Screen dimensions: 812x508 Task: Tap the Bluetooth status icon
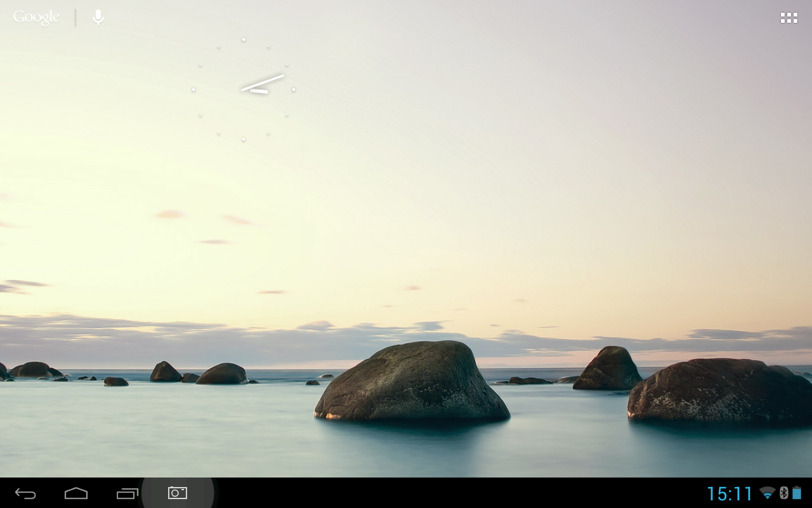coord(783,493)
